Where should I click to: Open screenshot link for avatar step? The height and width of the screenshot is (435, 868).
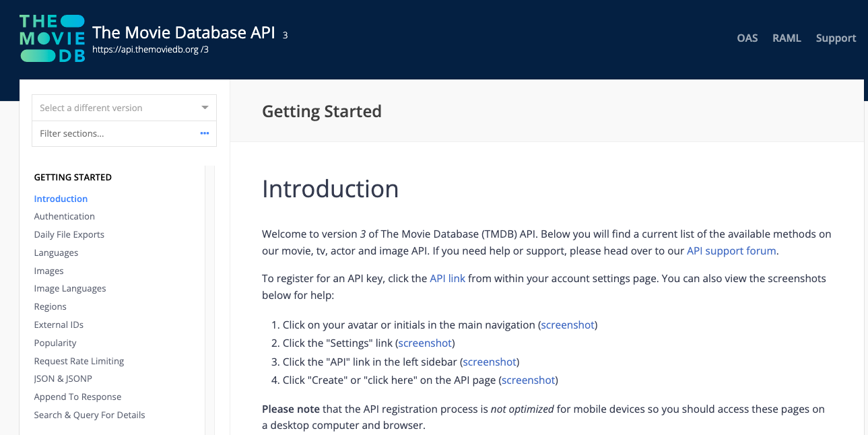[x=568, y=325]
